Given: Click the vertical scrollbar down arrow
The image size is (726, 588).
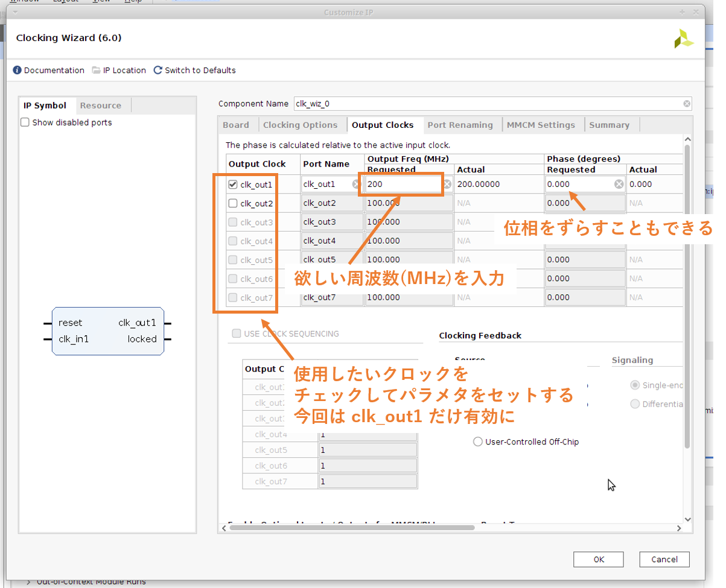Looking at the screenshot, I should (x=687, y=519).
